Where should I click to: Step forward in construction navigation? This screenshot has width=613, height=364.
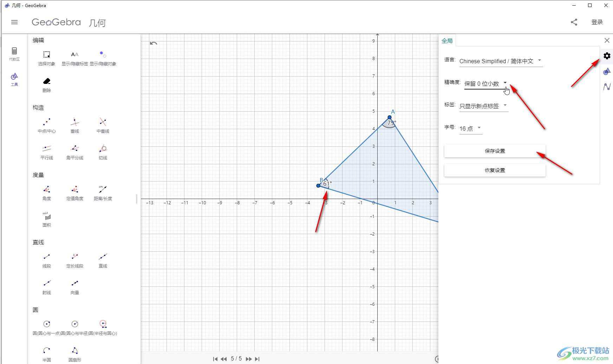pyautogui.click(x=249, y=359)
